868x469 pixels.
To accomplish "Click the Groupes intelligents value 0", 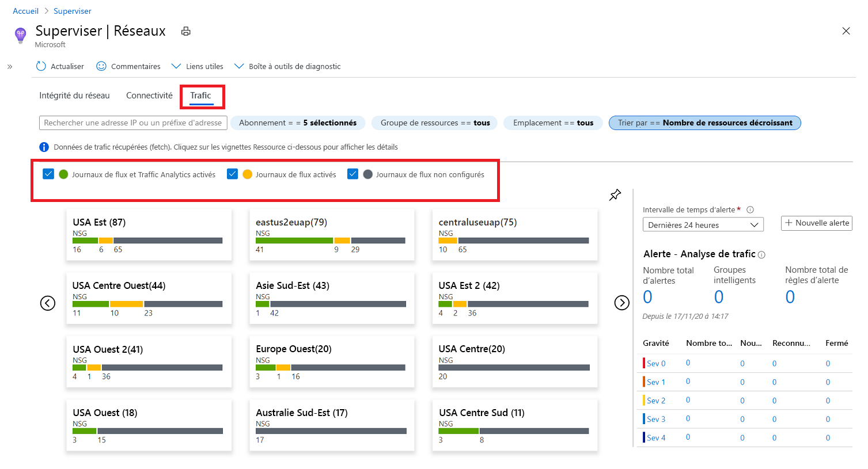I will pyautogui.click(x=719, y=297).
